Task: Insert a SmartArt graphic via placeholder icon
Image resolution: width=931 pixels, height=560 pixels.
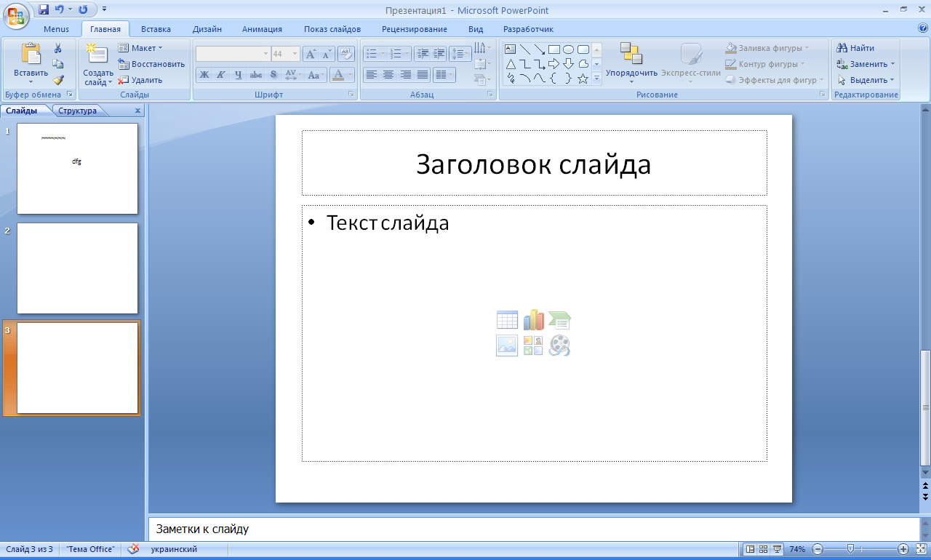Action: click(559, 320)
